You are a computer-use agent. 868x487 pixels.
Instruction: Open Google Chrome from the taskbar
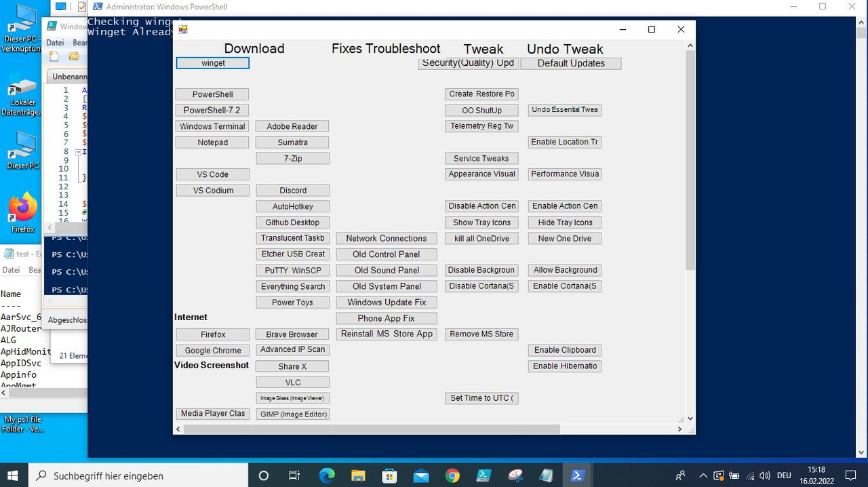(x=452, y=475)
